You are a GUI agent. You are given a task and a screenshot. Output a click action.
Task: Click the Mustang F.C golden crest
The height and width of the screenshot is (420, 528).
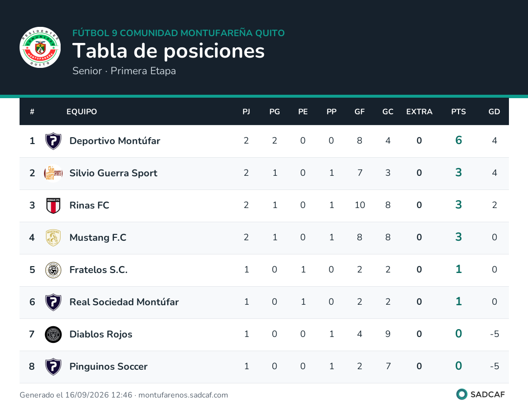[x=53, y=238]
